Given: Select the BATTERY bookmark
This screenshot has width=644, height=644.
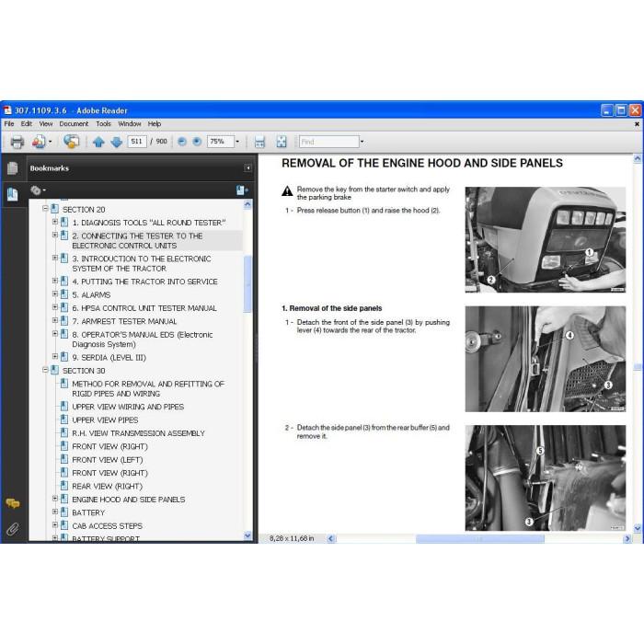Looking at the screenshot, I should pyautogui.click(x=88, y=512).
